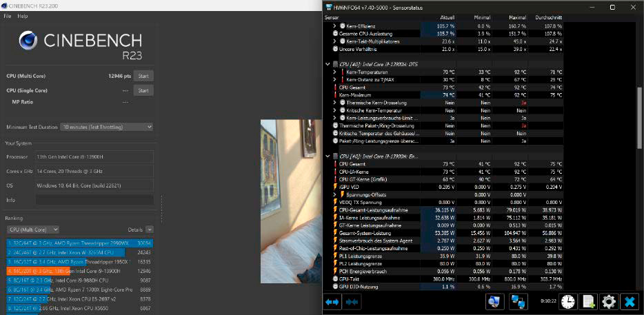This screenshot has width=644, height=315.
Task: Expand the Kern-Temperaturen row
Action: (335, 72)
